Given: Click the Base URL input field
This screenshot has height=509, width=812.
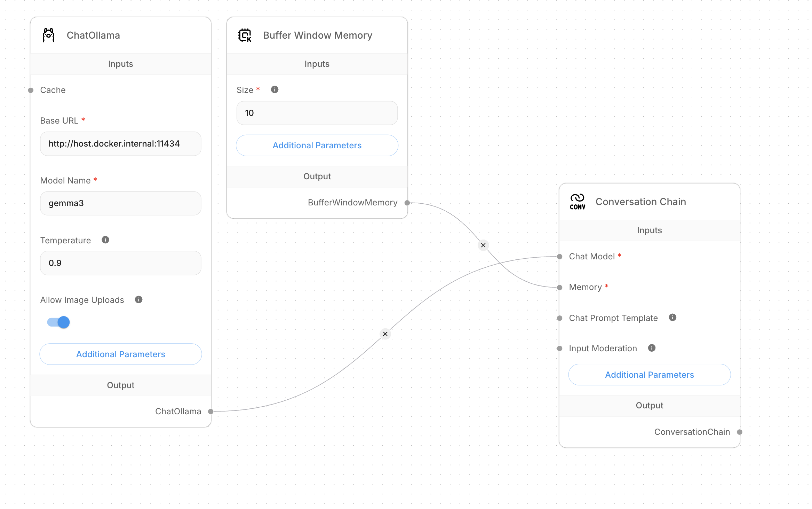Looking at the screenshot, I should (120, 143).
